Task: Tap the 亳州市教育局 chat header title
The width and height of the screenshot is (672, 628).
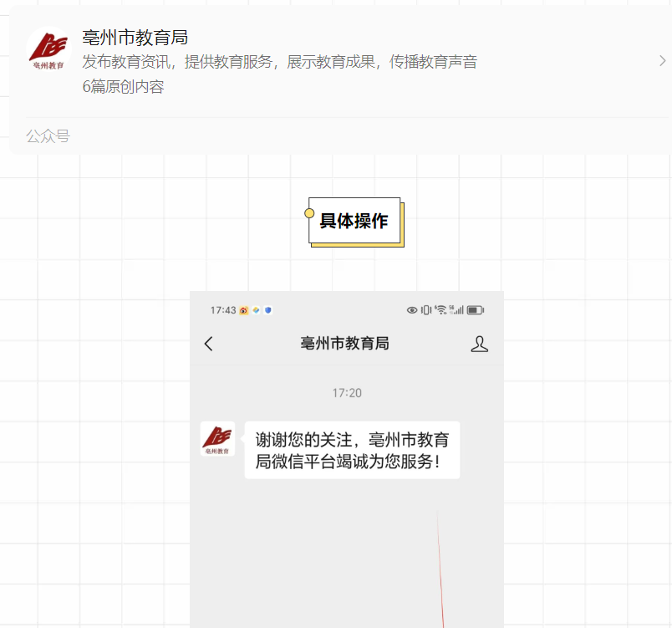Action: pos(344,344)
